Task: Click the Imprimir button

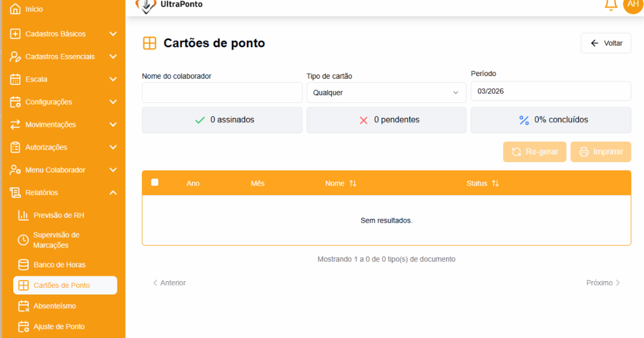Action: click(600, 152)
